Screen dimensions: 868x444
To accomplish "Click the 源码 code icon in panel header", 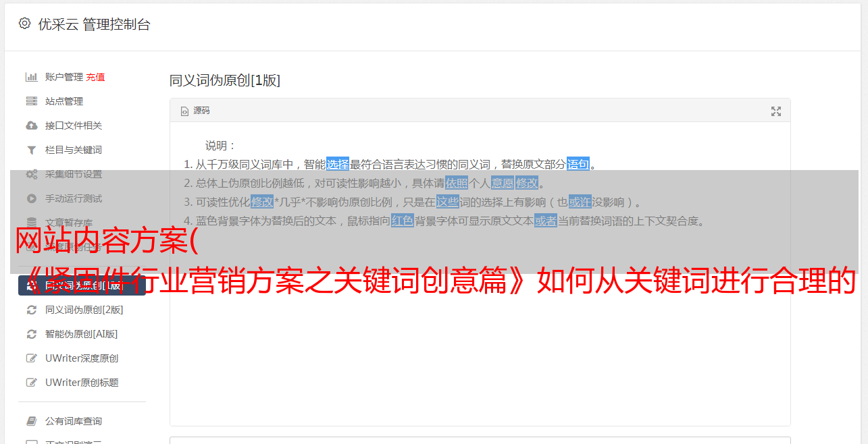I will [184, 111].
